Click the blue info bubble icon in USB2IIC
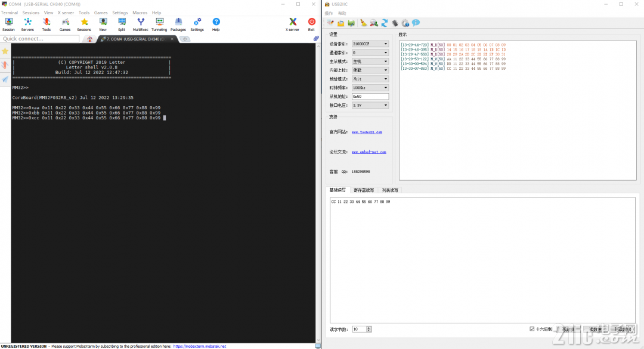 416,23
